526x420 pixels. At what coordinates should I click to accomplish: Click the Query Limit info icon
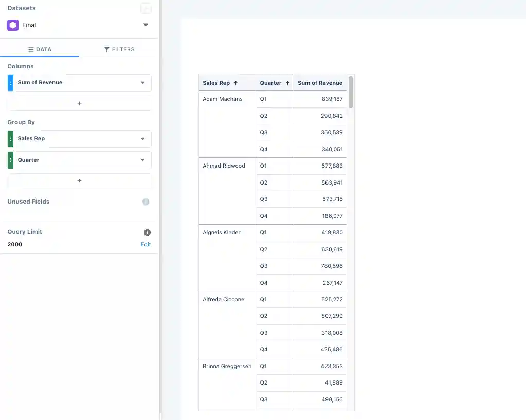pos(147,232)
